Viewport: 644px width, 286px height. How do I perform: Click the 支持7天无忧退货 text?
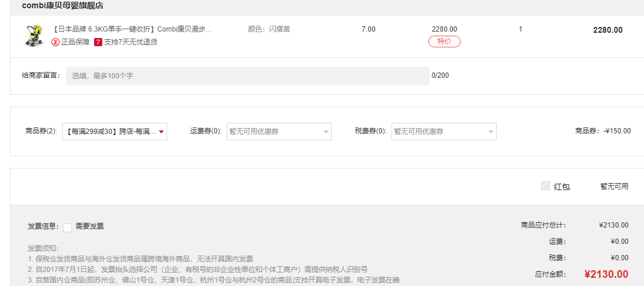point(130,42)
